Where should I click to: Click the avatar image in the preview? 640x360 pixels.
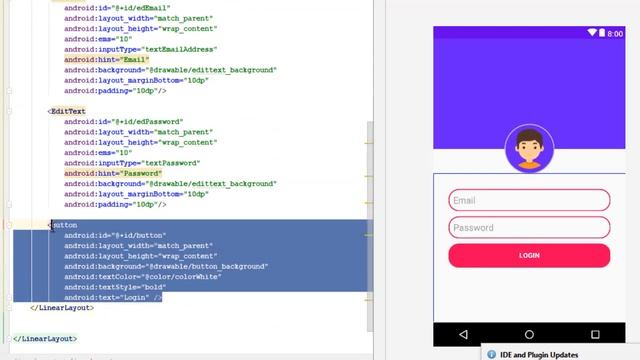click(x=529, y=149)
